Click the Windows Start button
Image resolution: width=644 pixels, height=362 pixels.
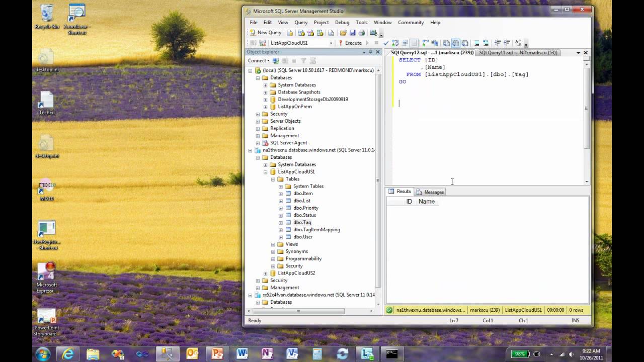43,353
